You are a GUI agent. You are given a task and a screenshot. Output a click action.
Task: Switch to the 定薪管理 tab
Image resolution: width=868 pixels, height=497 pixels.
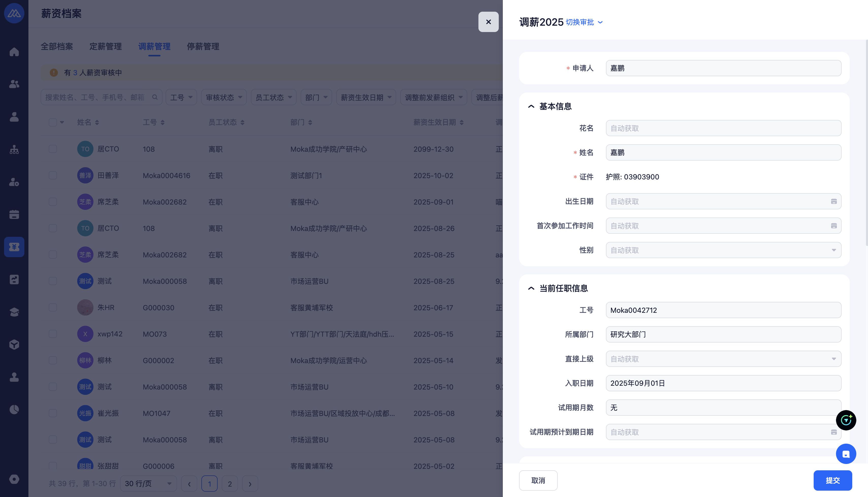point(105,46)
